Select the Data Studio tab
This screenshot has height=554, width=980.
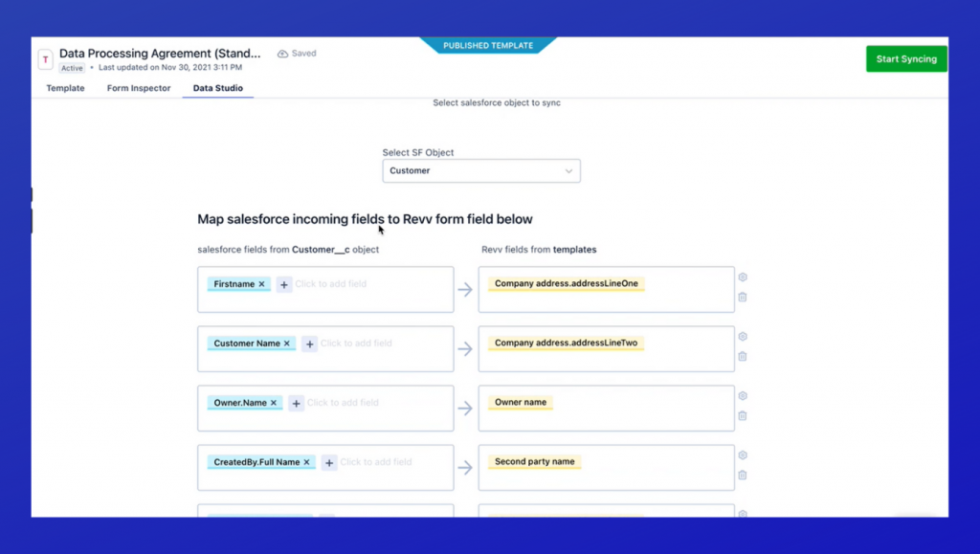click(218, 88)
